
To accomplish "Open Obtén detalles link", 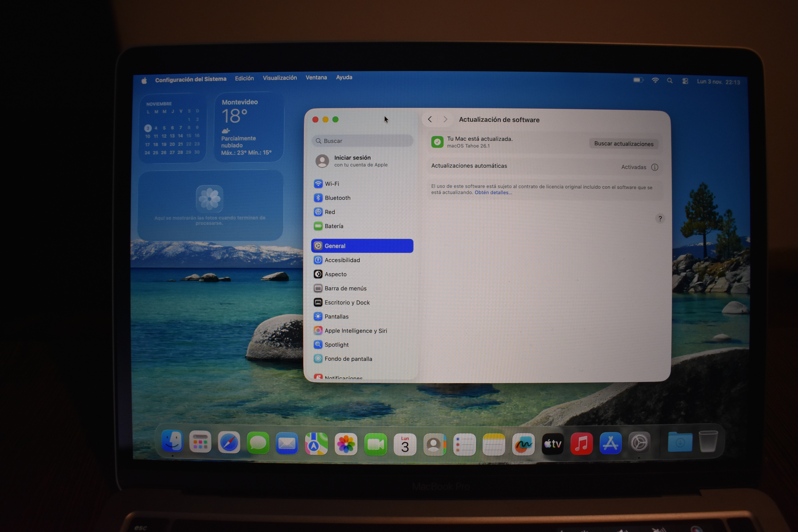I will point(493,192).
